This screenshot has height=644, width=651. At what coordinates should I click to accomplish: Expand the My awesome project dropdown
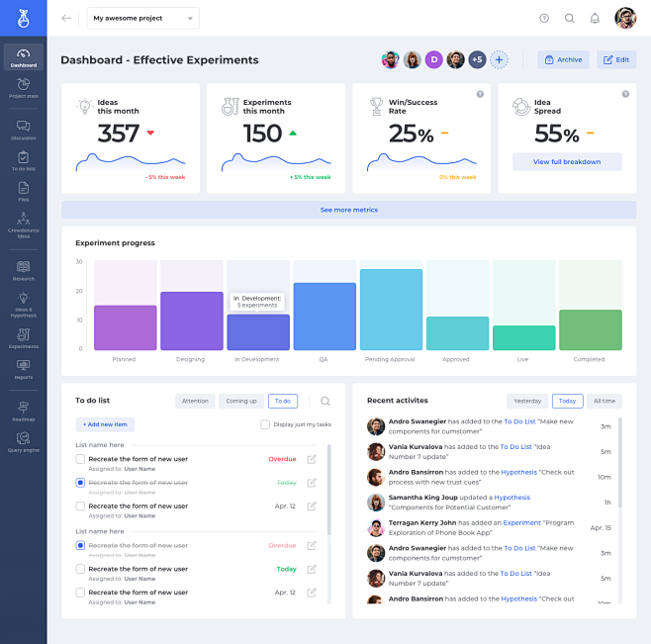[x=142, y=18]
